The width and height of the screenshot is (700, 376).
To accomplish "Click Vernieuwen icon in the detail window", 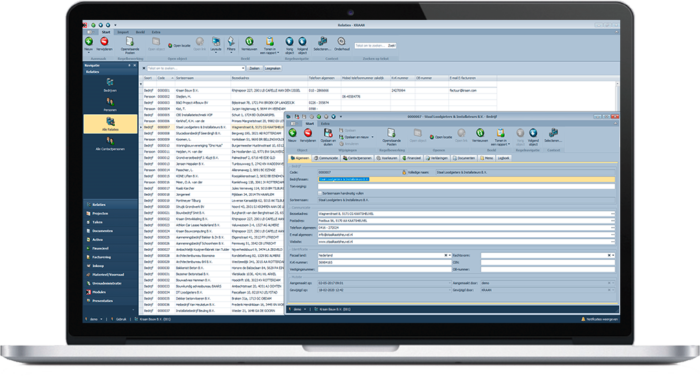I will [480, 133].
